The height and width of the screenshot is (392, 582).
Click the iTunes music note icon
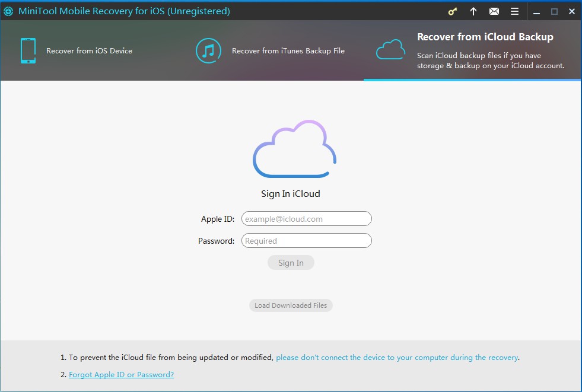pyautogui.click(x=208, y=50)
